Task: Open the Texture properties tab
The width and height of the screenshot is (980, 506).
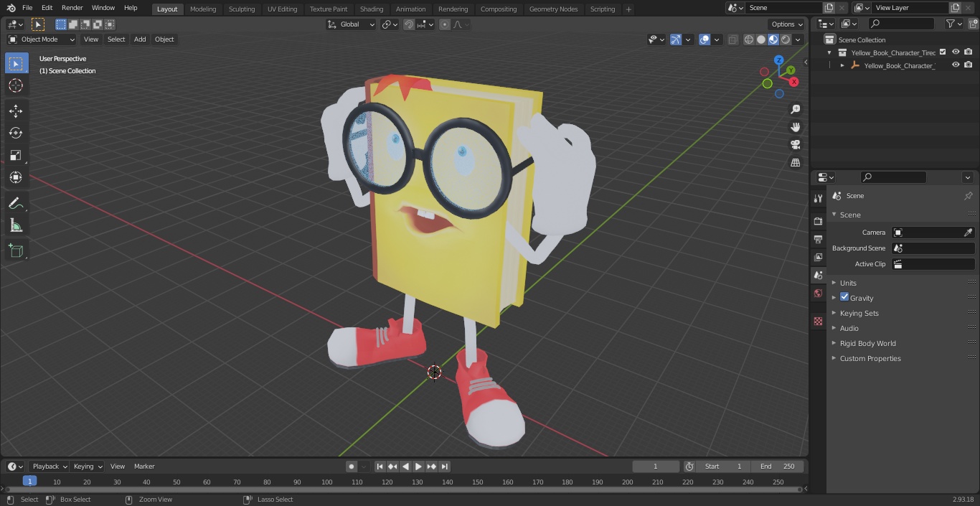Action: click(818, 321)
